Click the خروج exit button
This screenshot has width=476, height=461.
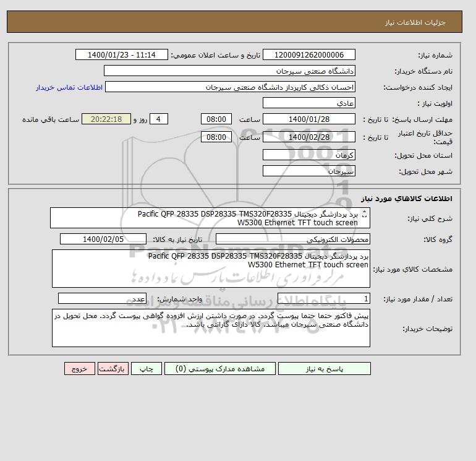tap(80, 369)
